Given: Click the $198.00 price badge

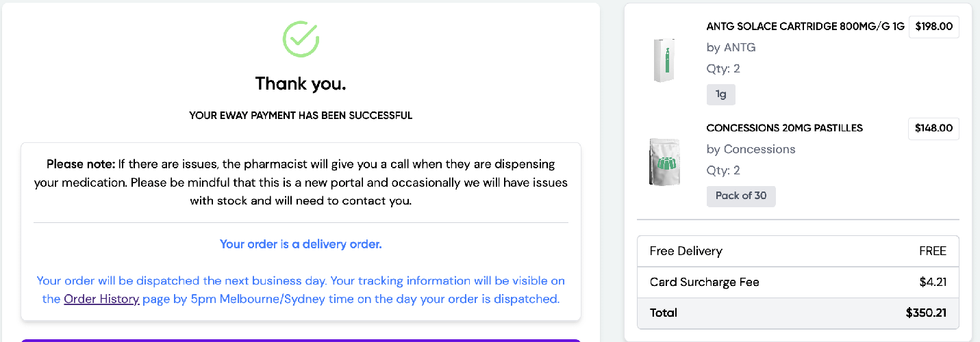Looking at the screenshot, I should [x=933, y=27].
